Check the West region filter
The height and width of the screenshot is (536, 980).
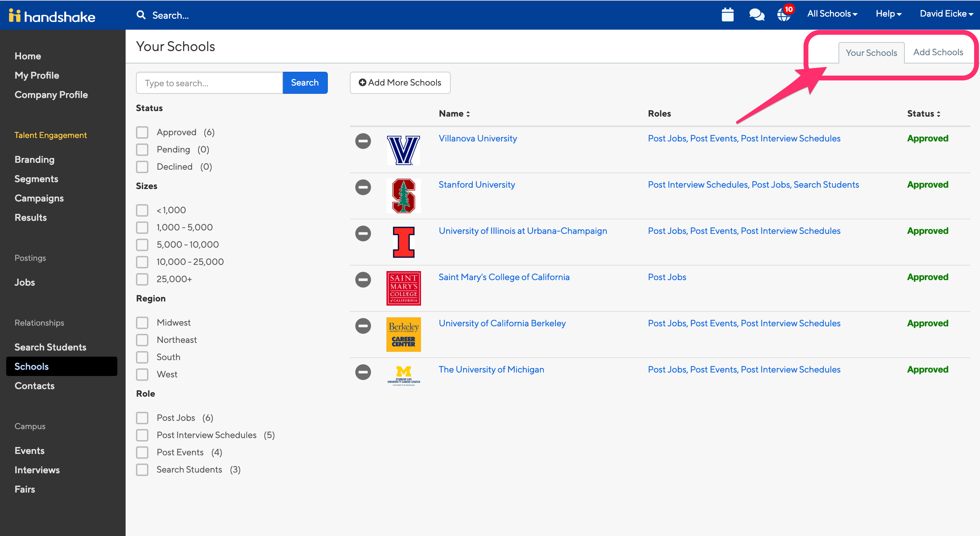(142, 375)
